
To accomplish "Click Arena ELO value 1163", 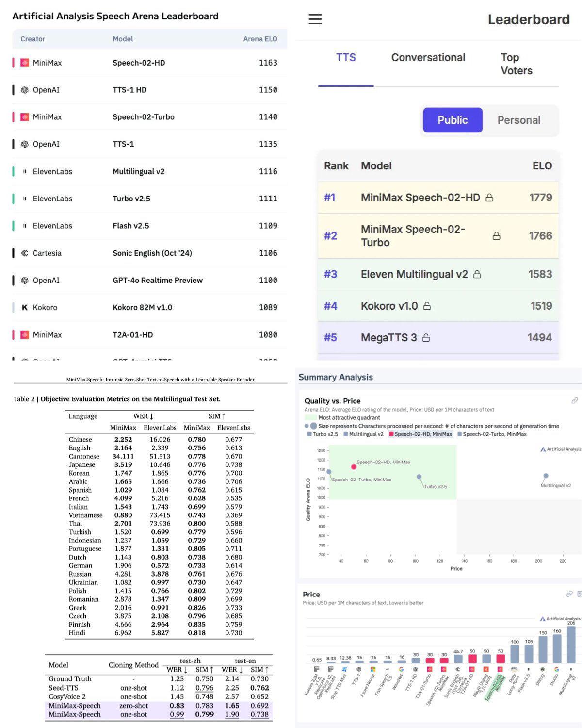I will tap(268, 63).
